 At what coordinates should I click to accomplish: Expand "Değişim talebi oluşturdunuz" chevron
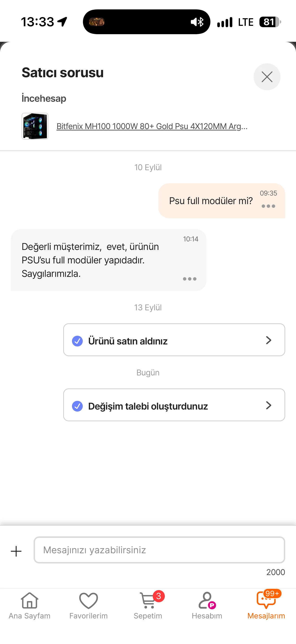[x=269, y=405]
